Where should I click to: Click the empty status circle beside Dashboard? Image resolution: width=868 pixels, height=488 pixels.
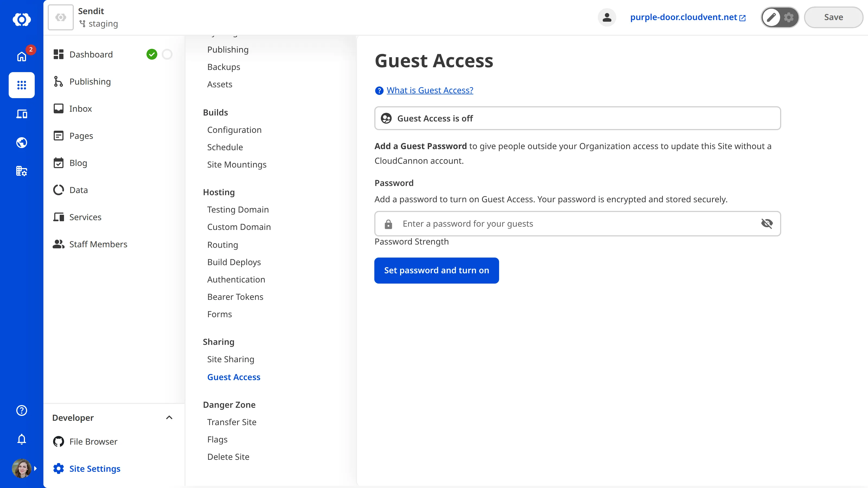167,54
